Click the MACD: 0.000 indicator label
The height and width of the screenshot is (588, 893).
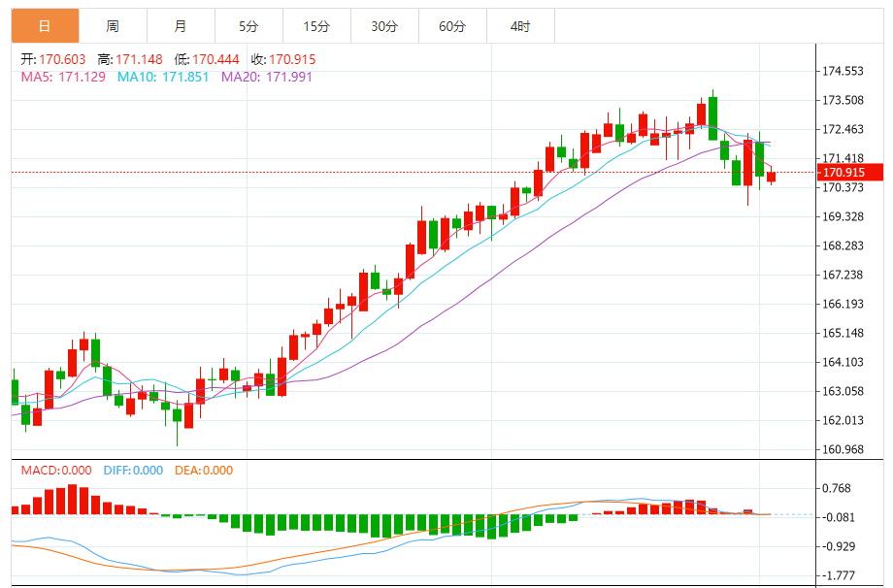(56, 471)
